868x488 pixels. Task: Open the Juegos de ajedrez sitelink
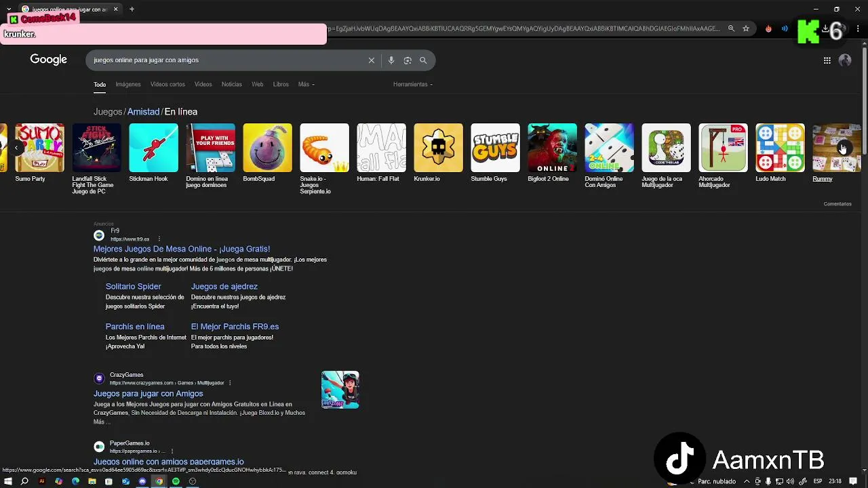tap(224, 287)
